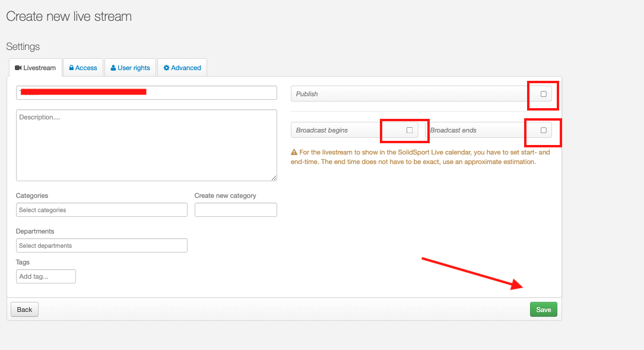The height and width of the screenshot is (350, 644).
Task: Tick the Broadcast begins checkbox
Action: click(409, 130)
